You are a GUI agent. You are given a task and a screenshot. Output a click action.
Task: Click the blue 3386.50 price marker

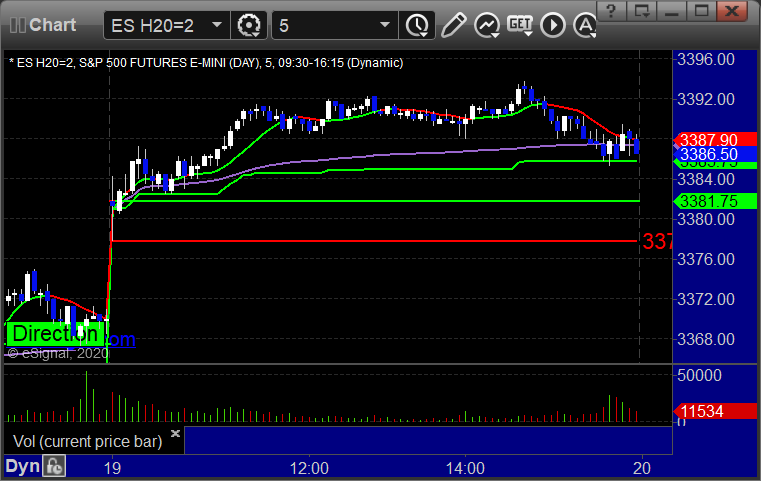pyautogui.click(x=716, y=154)
